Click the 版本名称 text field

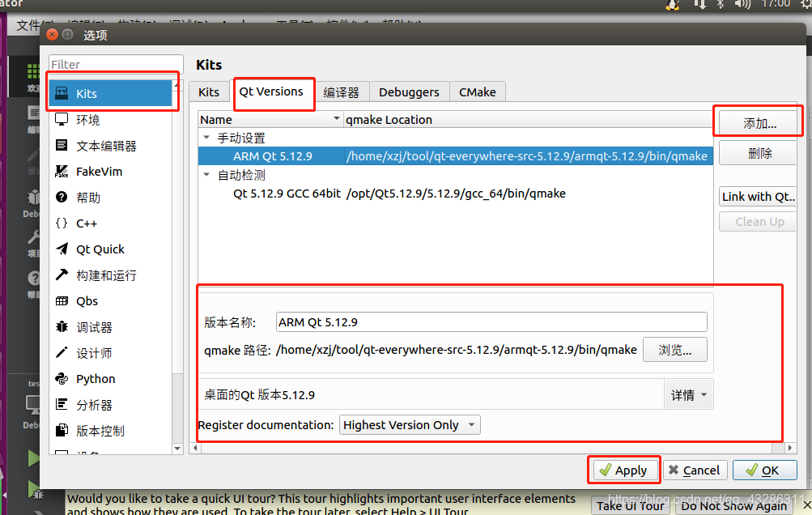click(x=491, y=321)
